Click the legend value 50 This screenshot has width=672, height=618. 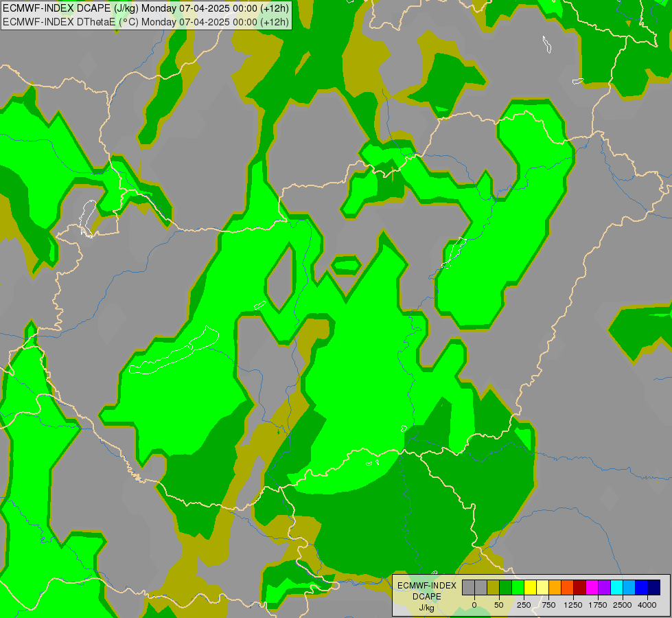(499, 605)
